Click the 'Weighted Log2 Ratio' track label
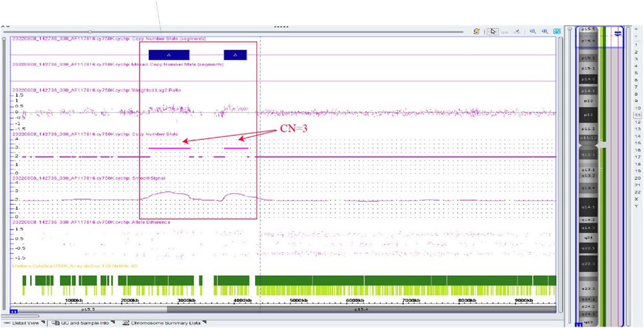 (x=97, y=90)
